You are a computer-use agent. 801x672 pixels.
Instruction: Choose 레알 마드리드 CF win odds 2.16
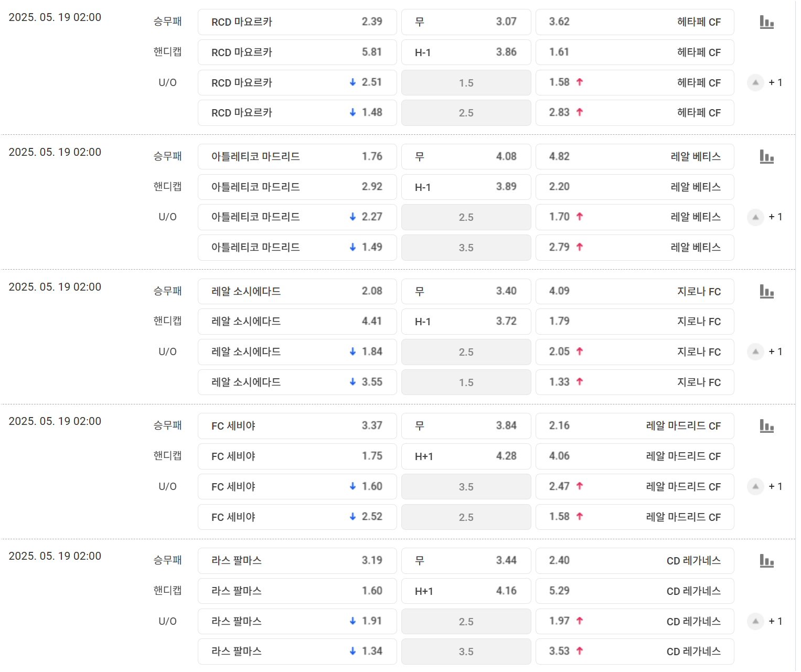click(635, 426)
